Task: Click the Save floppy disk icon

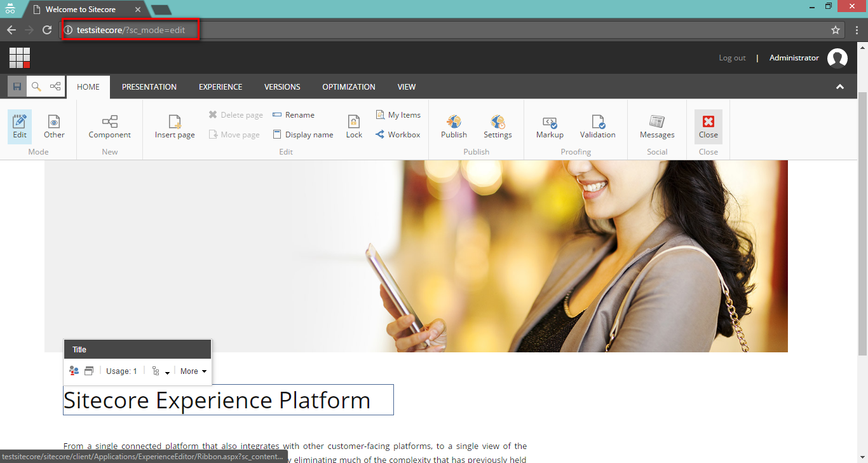Action: coord(17,86)
